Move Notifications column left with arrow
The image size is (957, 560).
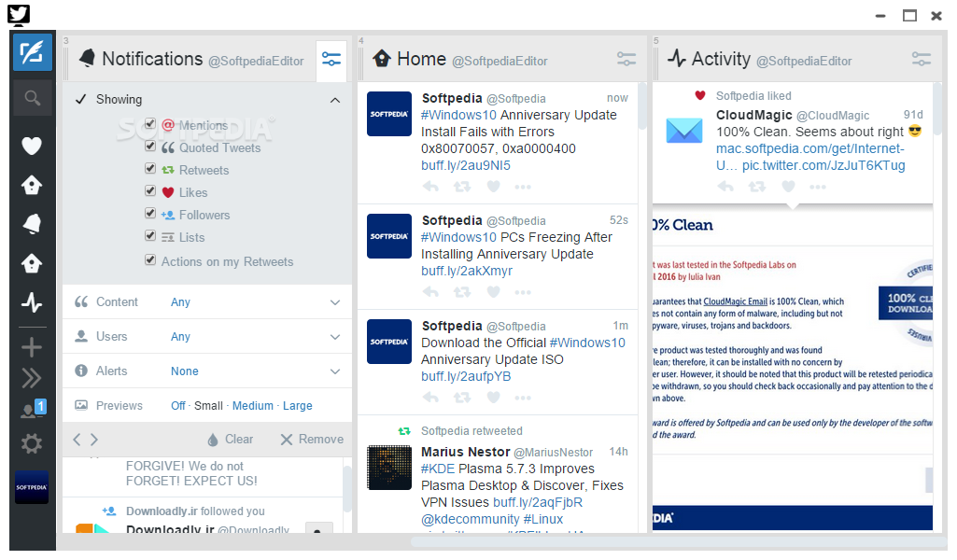tap(77, 440)
